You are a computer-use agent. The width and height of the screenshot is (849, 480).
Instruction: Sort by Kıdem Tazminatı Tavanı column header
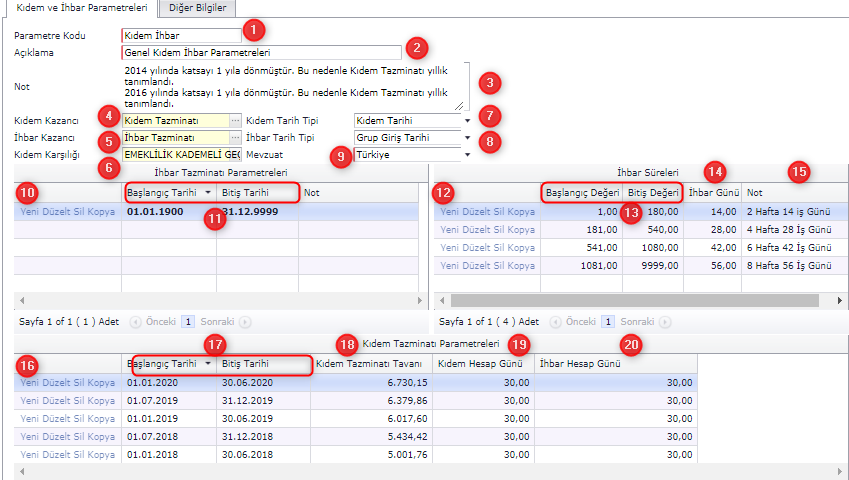(369, 364)
